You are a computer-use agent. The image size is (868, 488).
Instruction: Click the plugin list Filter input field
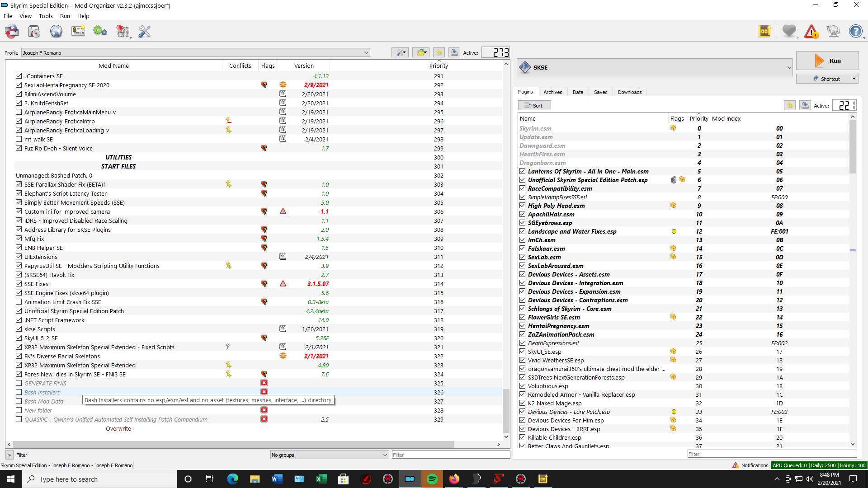(x=772, y=454)
